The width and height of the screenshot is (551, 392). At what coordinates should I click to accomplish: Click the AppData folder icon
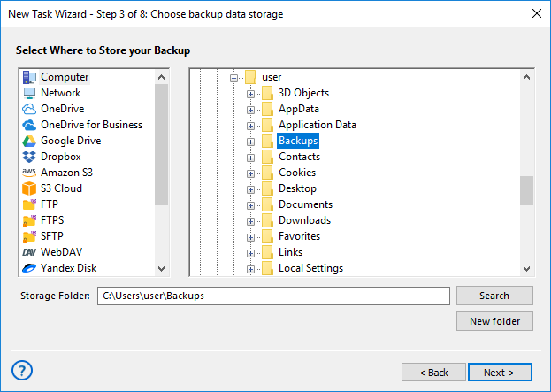(x=267, y=109)
